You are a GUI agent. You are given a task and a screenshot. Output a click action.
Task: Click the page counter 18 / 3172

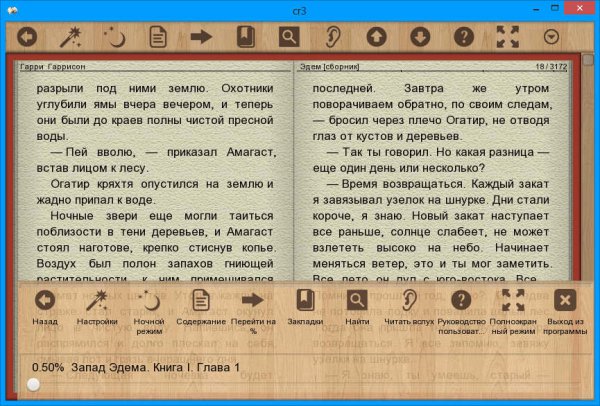coord(551,67)
